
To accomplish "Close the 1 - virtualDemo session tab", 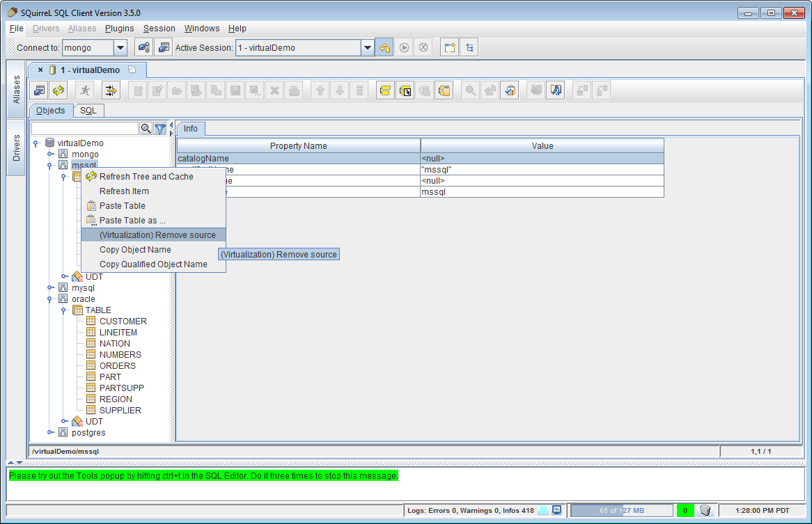I will 40,70.
